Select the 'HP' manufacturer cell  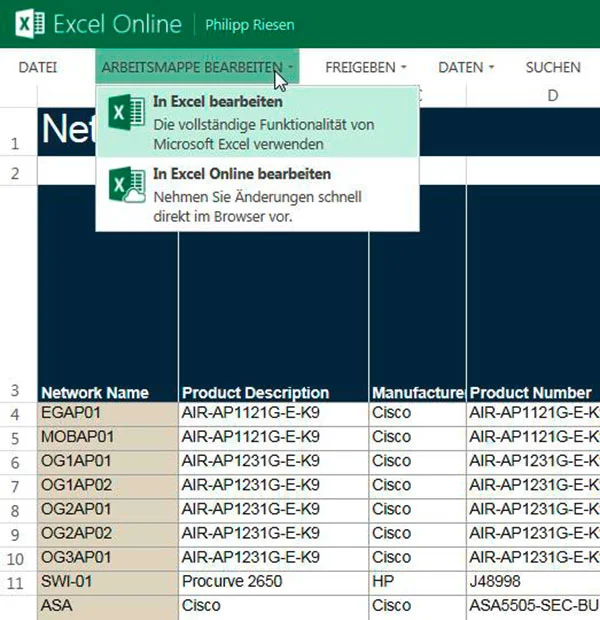click(418, 583)
